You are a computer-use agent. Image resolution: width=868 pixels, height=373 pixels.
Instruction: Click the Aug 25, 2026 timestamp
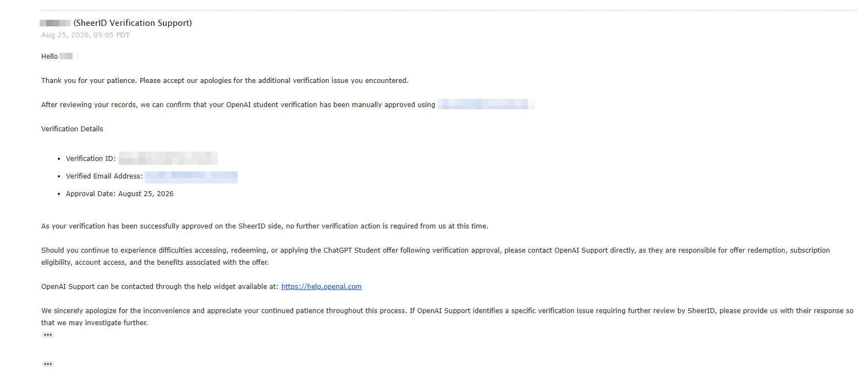point(85,35)
